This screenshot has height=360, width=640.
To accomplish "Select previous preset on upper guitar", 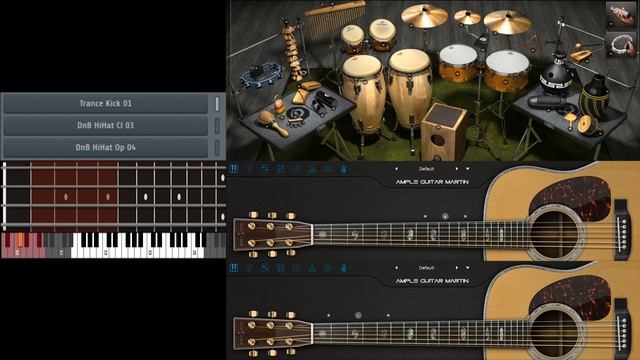I will (396, 169).
